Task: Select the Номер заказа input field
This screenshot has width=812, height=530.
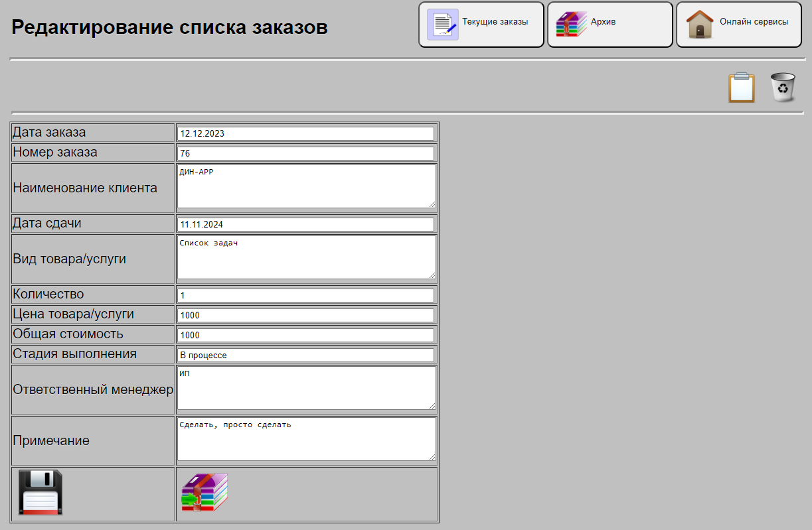Action: (305, 153)
